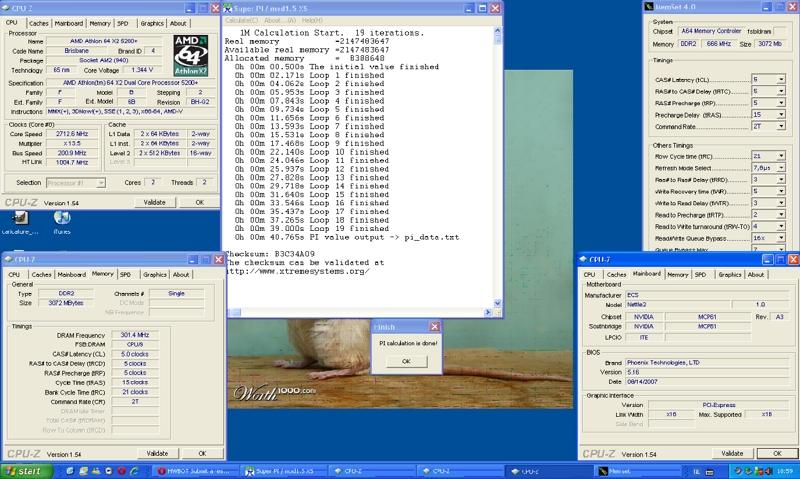Screen dimensions: 800x479
Task: Click the Multiplier value x 13.5
Action: click(x=72, y=143)
